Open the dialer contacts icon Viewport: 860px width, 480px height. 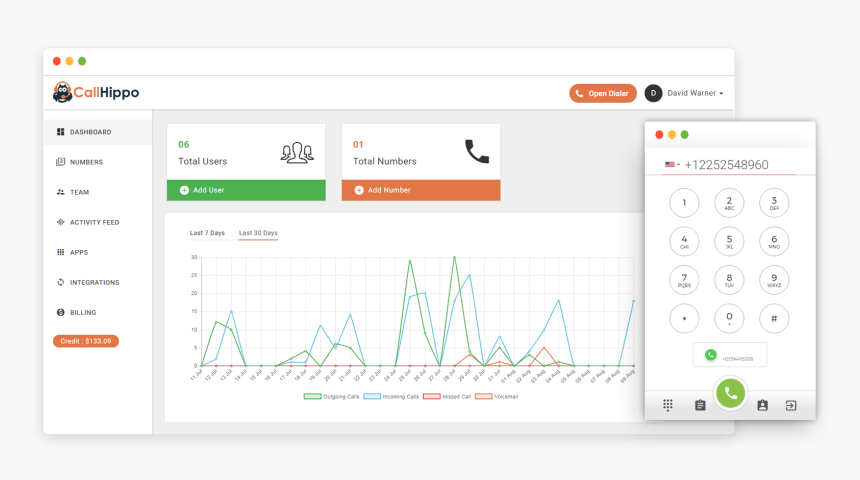[762, 405]
